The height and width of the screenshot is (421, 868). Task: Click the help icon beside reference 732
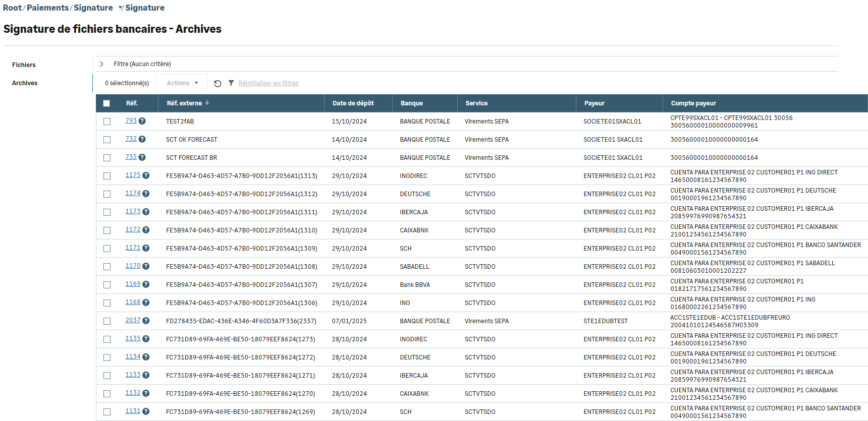click(x=142, y=139)
